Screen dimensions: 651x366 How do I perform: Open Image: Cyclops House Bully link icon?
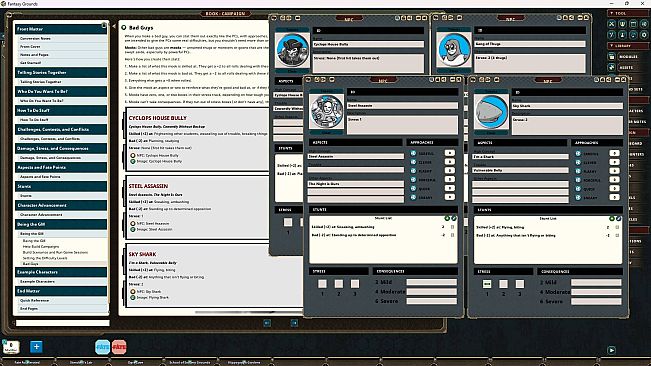point(133,161)
